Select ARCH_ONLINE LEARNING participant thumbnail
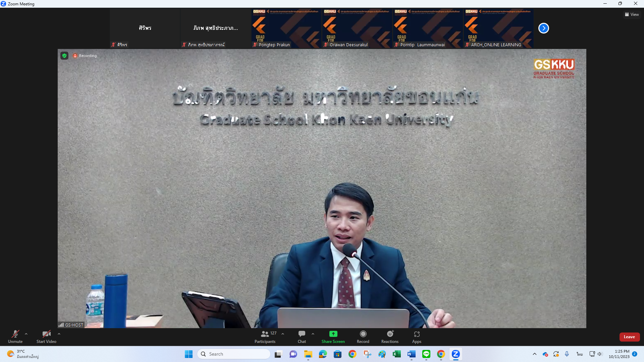This screenshot has height=362, width=644. coord(498,28)
